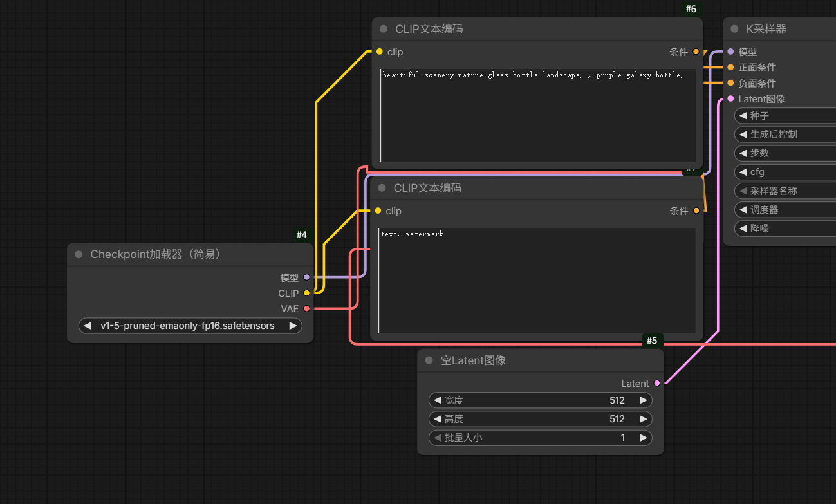Click the pink Latent output port on 空Latent图像
836x504 pixels.
(x=656, y=384)
